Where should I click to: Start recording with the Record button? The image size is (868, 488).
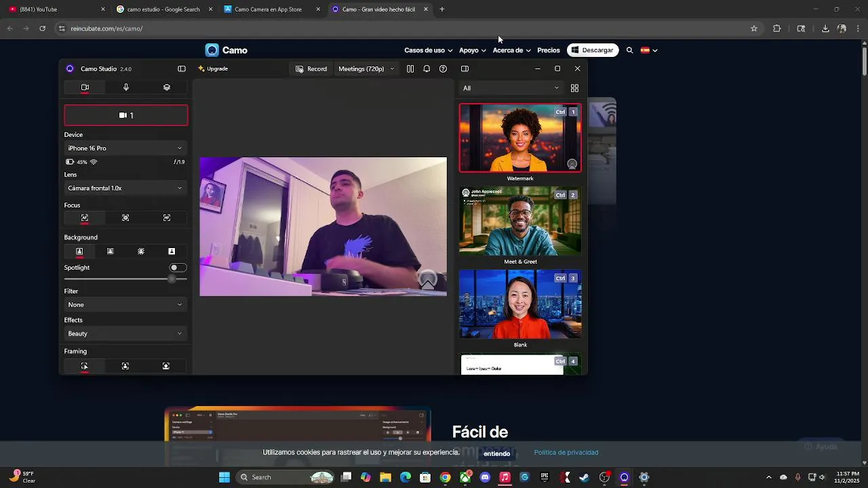[311, 68]
